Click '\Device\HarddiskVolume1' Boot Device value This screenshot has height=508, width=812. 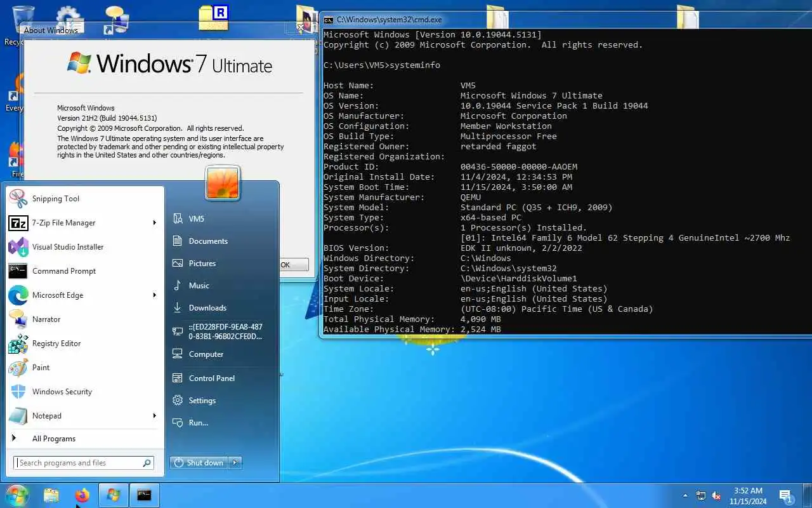pyautogui.click(x=519, y=279)
